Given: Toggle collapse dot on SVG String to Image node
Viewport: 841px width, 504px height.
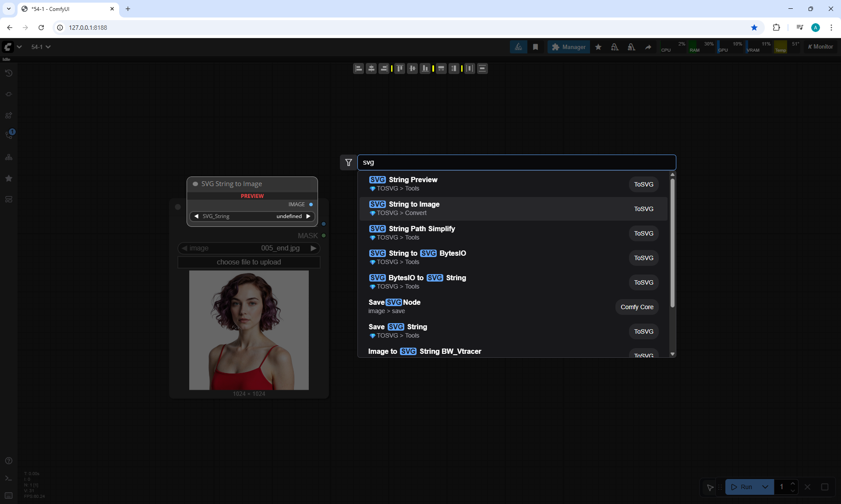Looking at the screenshot, I should (x=195, y=184).
